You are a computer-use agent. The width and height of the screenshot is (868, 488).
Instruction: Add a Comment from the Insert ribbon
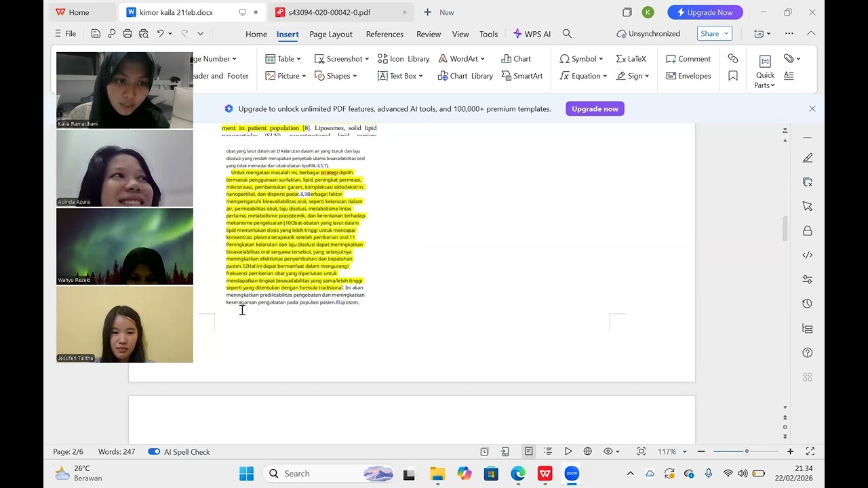click(x=688, y=59)
